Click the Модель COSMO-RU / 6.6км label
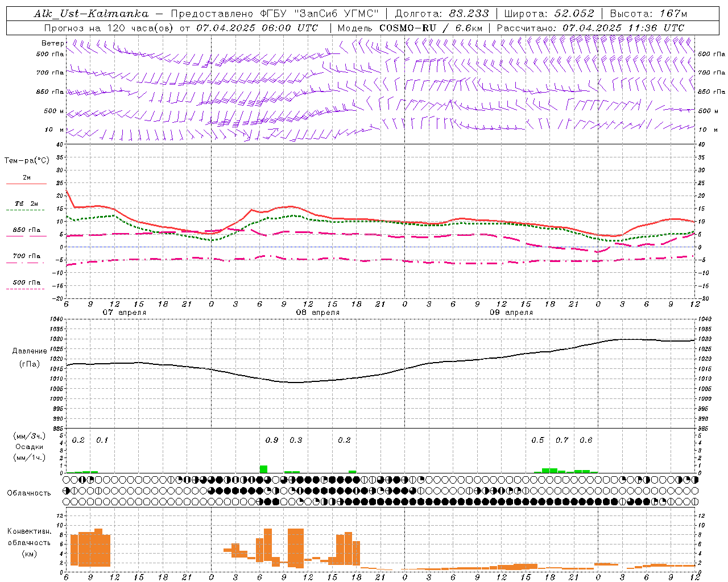The image size is (728, 582). tap(410, 27)
